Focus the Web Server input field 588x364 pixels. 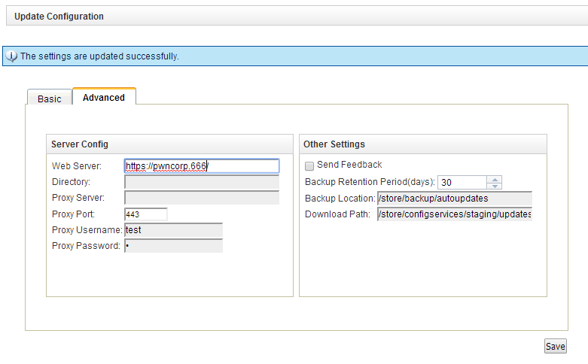tap(202, 166)
